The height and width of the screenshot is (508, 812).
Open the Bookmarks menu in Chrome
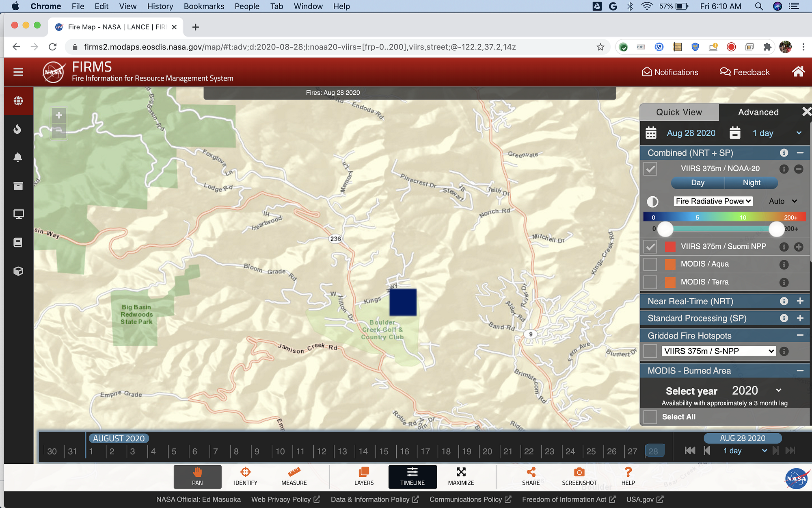(x=204, y=6)
